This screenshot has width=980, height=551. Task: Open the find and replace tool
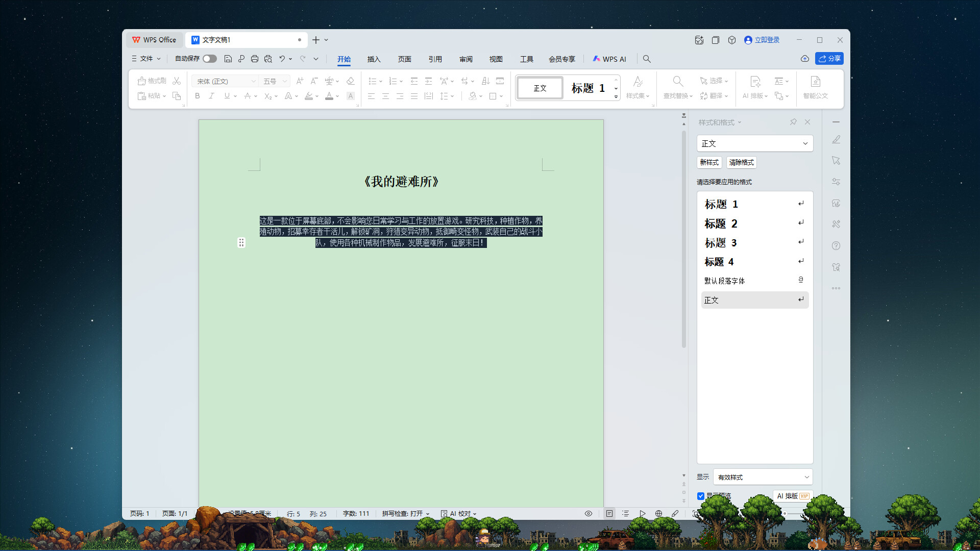pyautogui.click(x=677, y=88)
